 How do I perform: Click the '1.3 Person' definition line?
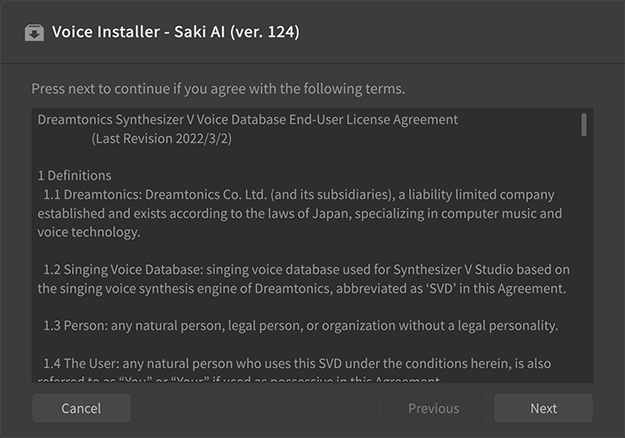point(301,326)
